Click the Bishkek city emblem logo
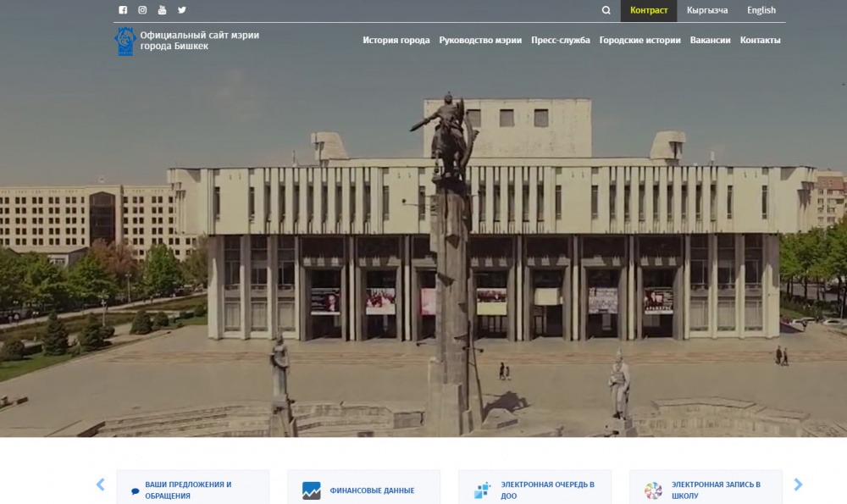The height and width of the screenshot is (504, 847). click(x=125, y=41)
